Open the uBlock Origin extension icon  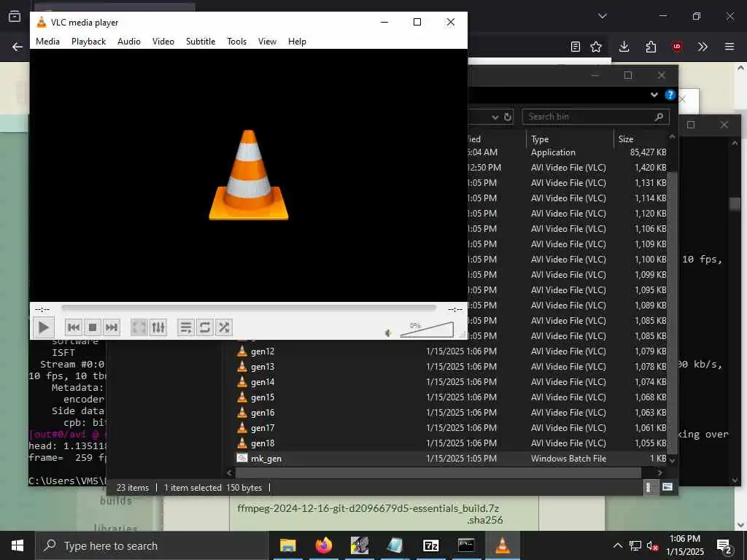(x=677, y=47)
